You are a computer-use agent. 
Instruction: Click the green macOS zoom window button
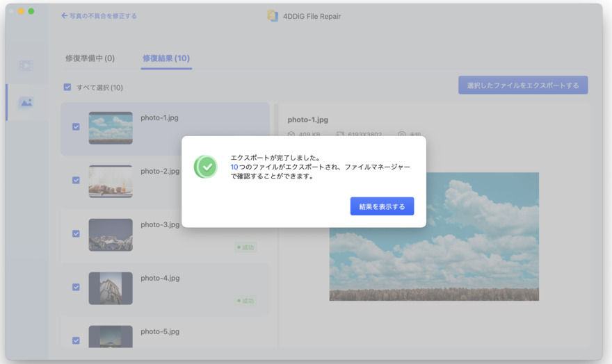point(31,11)
